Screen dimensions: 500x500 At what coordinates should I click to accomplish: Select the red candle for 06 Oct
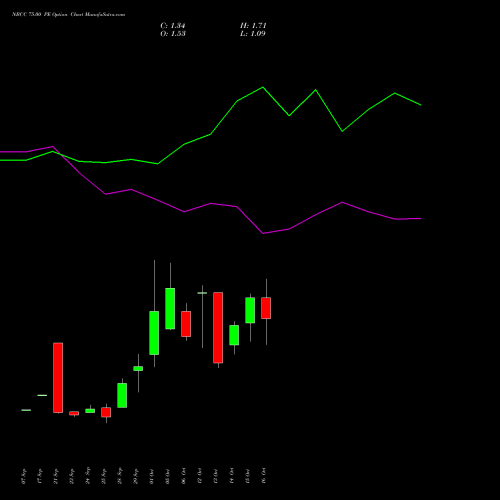pyautogui.click(x=186, y=324)
